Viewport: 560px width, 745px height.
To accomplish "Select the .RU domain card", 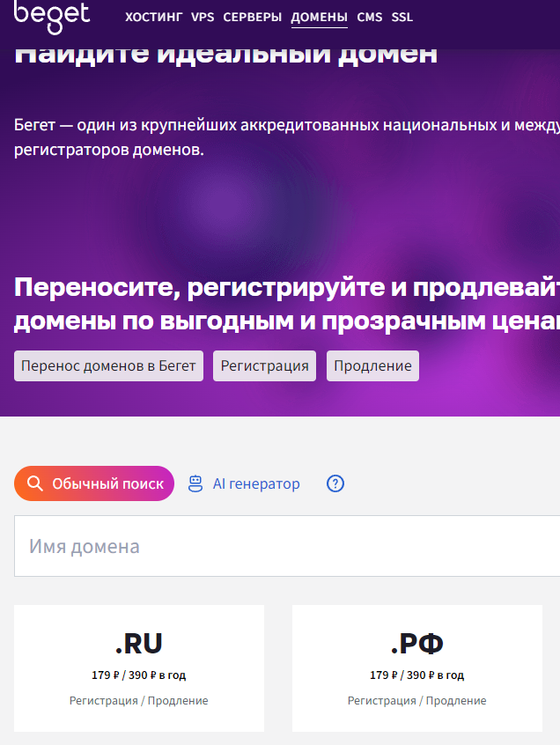I will click(x=139, y=668).
